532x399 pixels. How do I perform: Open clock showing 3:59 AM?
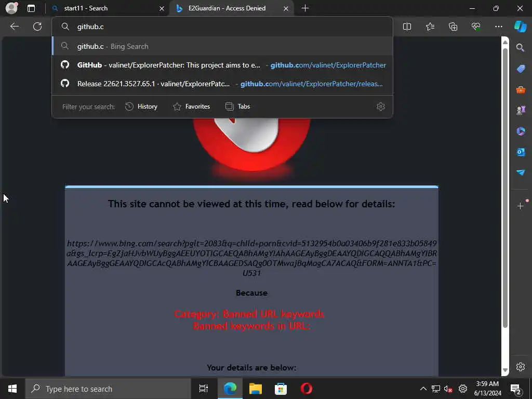pyautogui.click(x=487, y=389)
